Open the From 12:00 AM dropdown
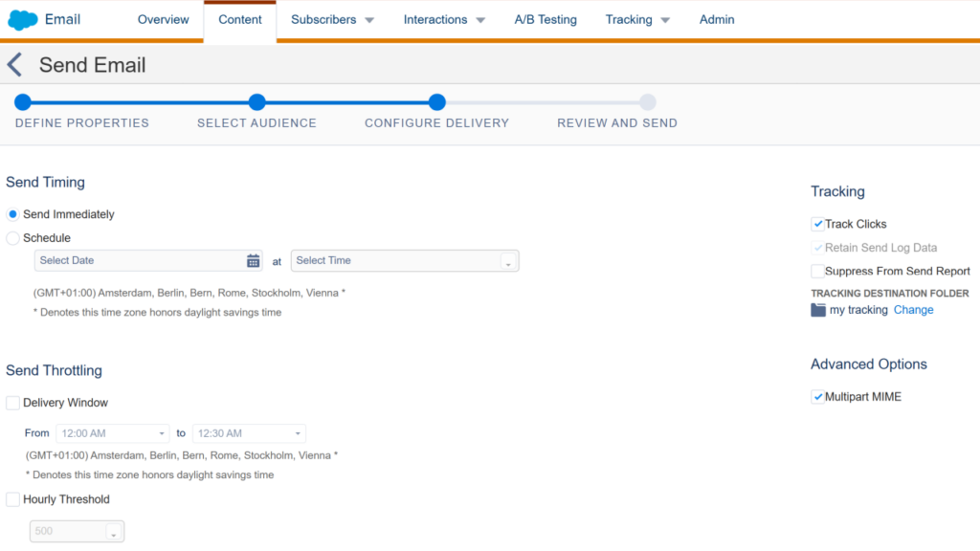This screenshot has width=980, height=551. pyautogui.click(x=113, y=433)
